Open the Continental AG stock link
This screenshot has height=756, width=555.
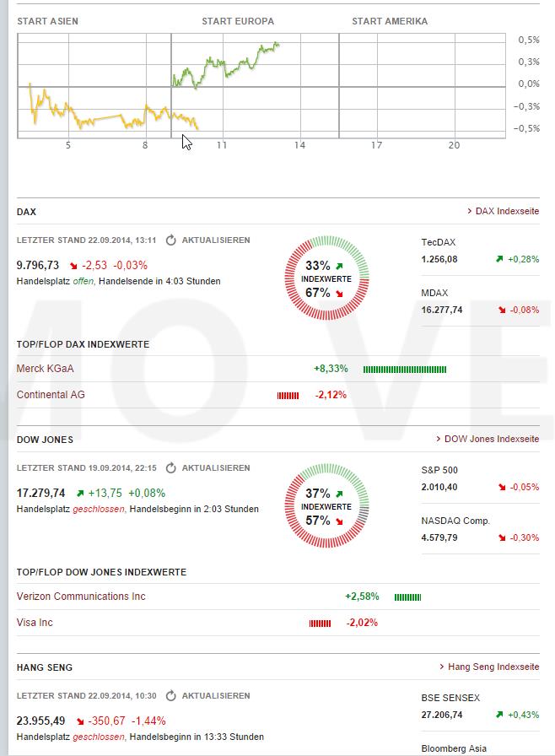tap(51, 394)
